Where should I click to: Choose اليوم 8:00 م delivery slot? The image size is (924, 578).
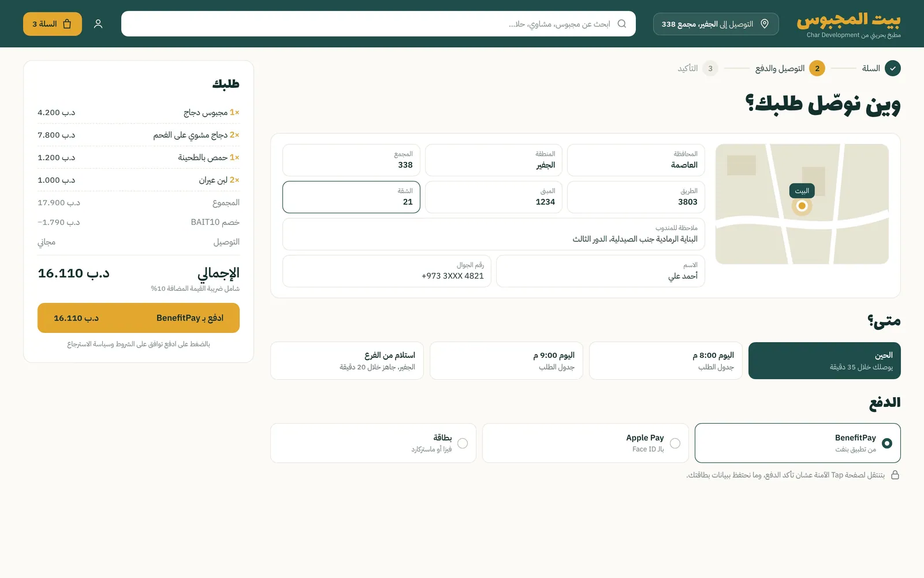pos(665,361)
